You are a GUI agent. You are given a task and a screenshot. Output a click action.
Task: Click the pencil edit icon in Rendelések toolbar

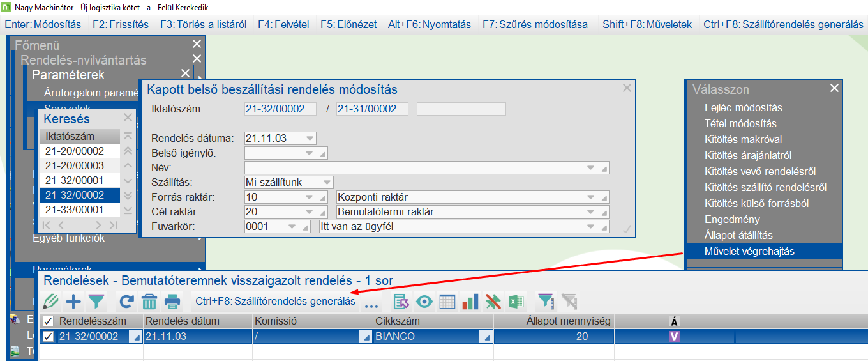click(x=50, y=302)
